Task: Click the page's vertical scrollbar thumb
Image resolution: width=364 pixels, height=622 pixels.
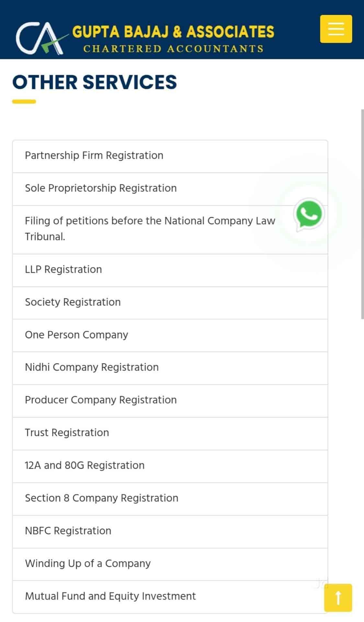Action: 362,214
